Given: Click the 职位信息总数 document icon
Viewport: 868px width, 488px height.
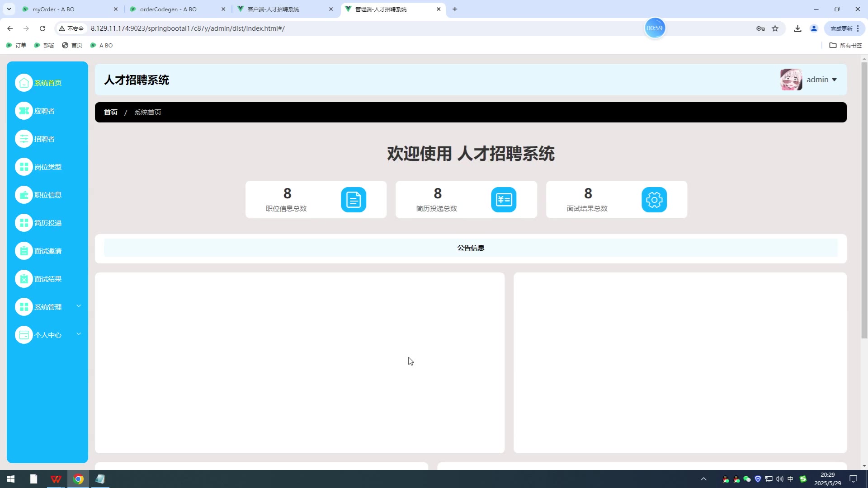Looking at the screenshot, I should coord(353,199).
